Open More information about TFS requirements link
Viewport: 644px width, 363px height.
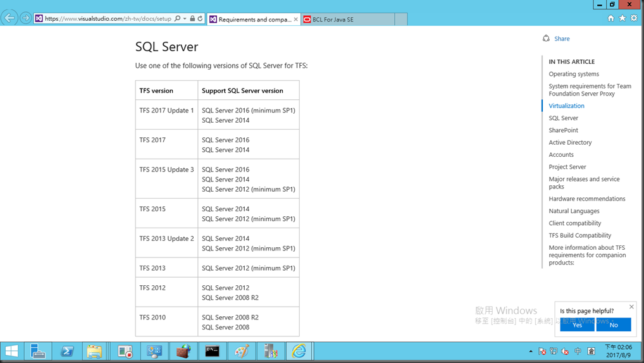coord(587,255)
